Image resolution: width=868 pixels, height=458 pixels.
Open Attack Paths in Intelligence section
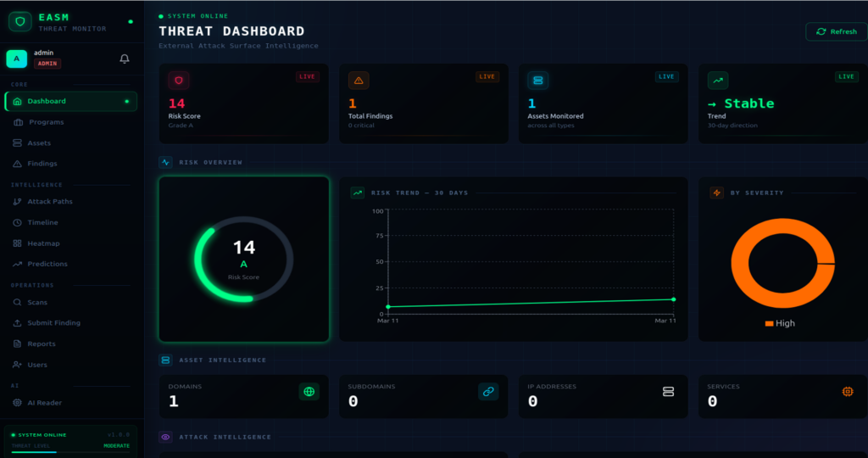50,202
